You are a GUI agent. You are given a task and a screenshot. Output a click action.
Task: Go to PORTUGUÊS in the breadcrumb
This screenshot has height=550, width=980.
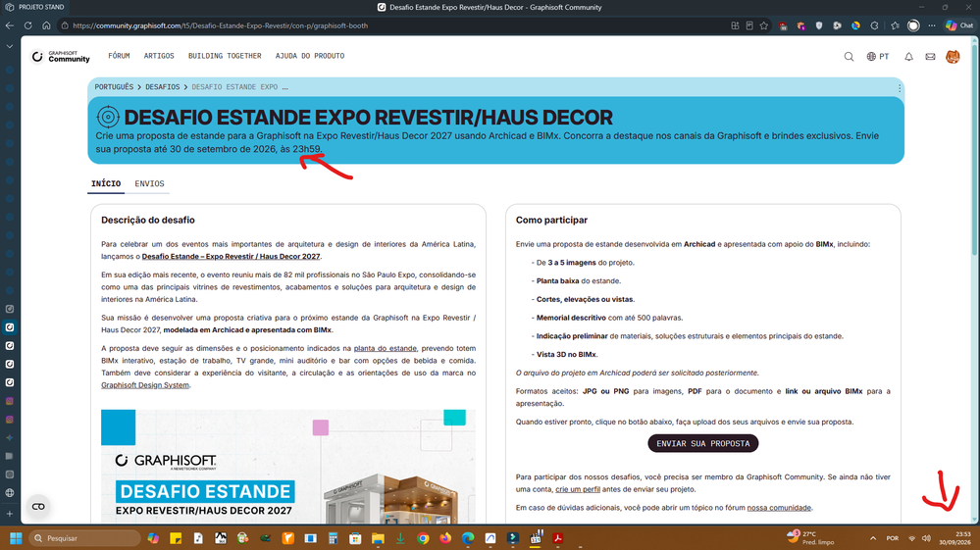click(114, 87)
